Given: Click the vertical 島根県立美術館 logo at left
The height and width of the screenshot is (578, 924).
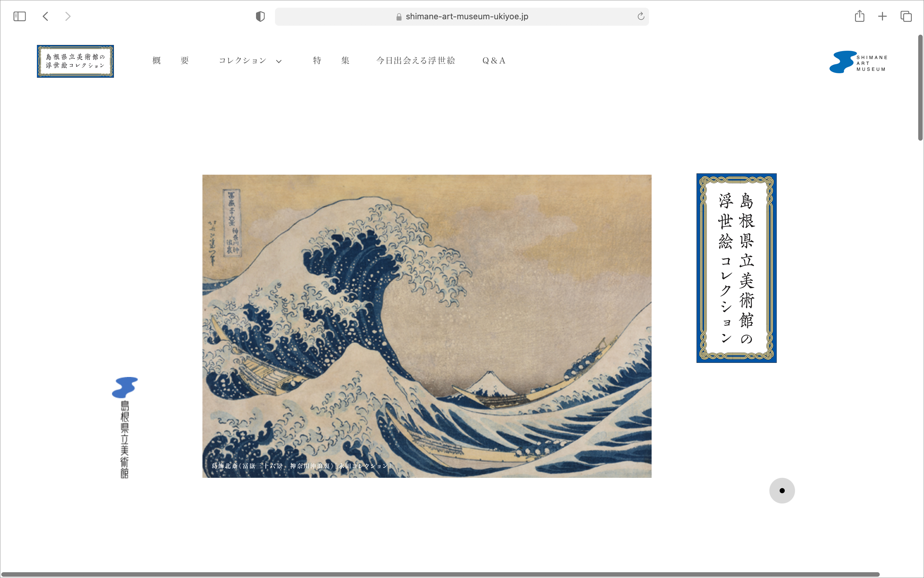Looking at the screenshot, I should [125, 427].
